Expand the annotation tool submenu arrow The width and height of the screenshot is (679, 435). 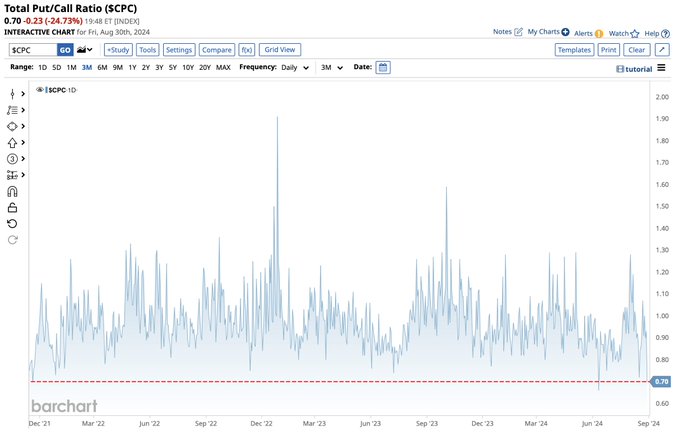[x=23, y=110]
